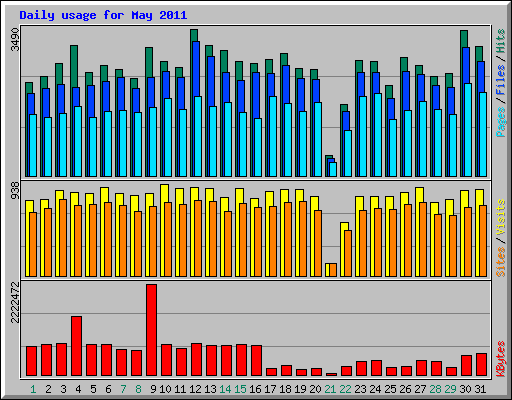Click the yellow "Visits" legend label
This screenshot has width=512, height=400.
click(501, 217)
